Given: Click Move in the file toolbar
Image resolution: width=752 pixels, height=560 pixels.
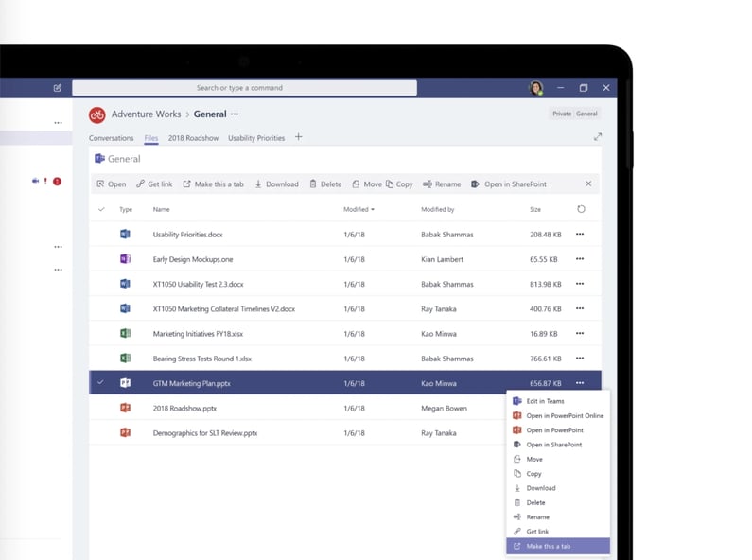Looking at the screenshot, I should (x=367, y=184).
